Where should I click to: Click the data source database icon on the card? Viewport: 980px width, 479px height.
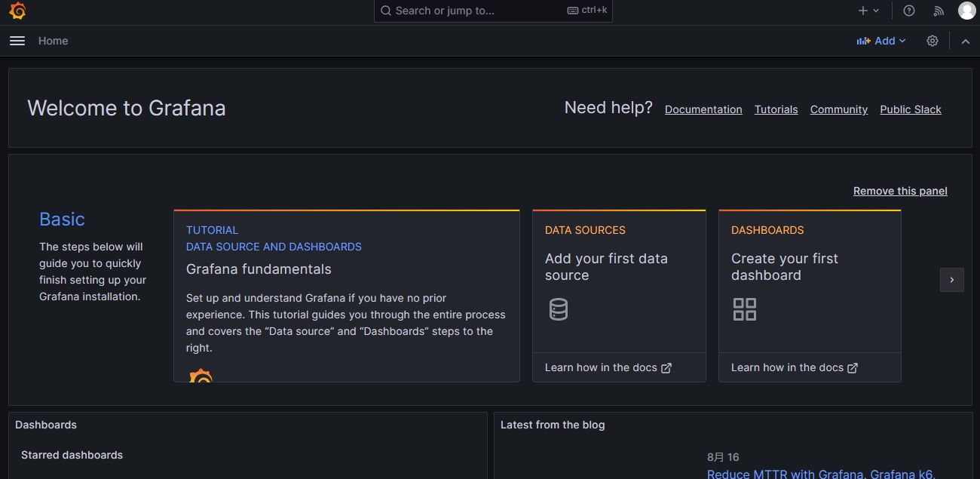559,309
